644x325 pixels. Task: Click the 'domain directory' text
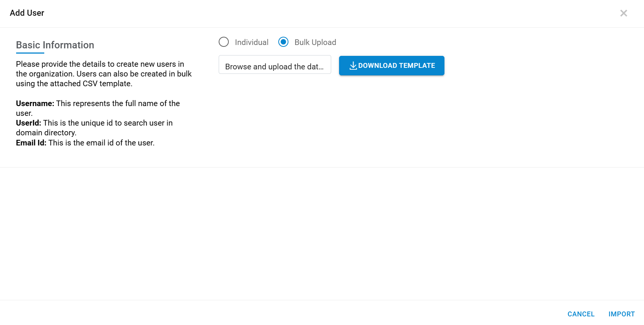46,133
